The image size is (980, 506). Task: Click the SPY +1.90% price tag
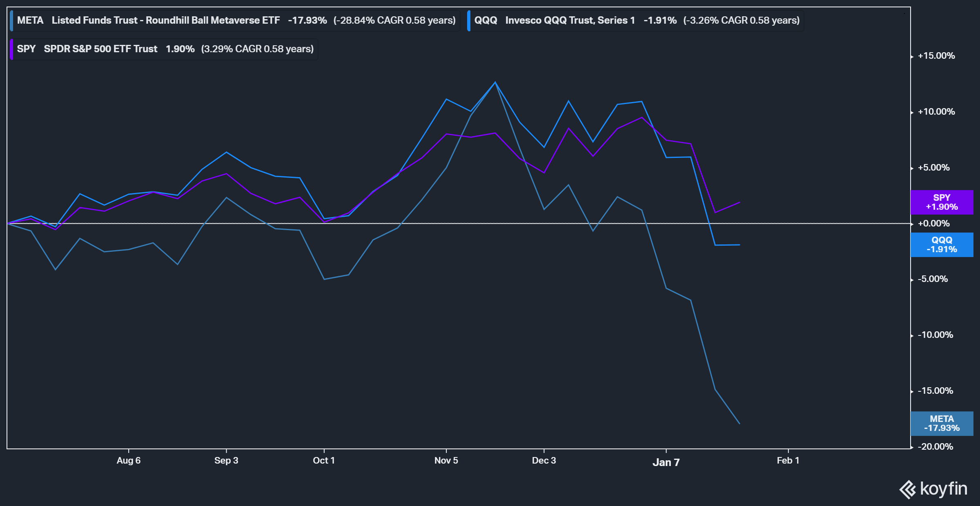(942, 202)
